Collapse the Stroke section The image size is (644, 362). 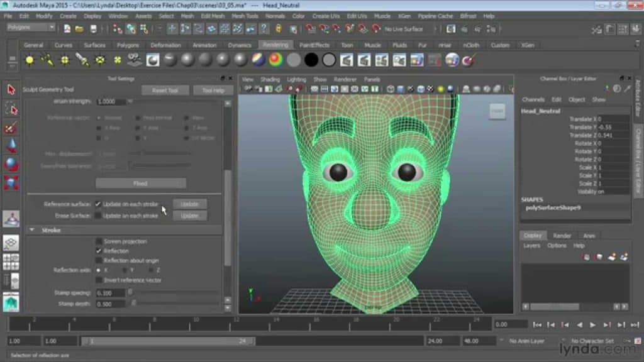[x=32, y=230]
